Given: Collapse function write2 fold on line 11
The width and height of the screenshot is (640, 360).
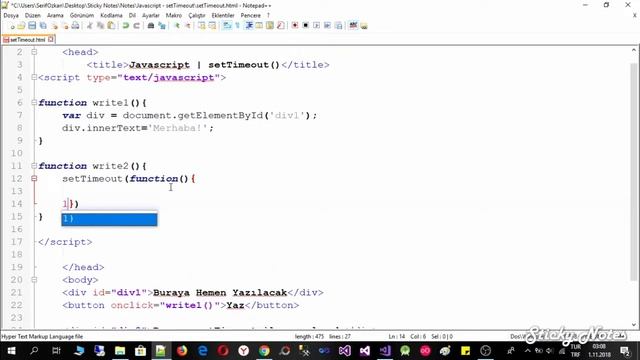Looking at the screenshot, I should 34,166.
